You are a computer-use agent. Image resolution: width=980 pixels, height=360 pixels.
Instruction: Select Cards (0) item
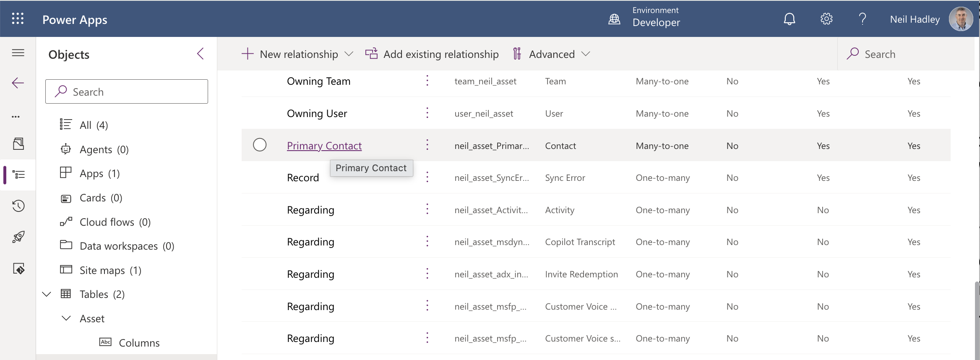click(101, 198)
